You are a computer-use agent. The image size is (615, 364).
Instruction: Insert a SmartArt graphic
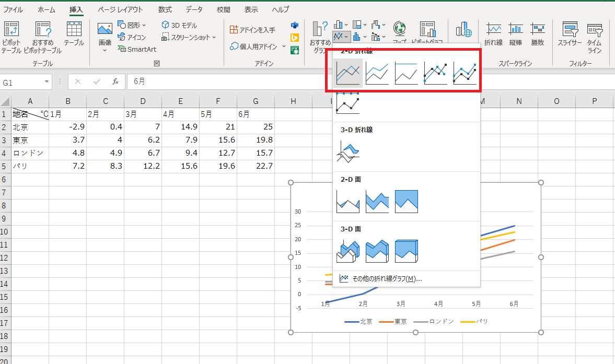pyautogui.click(x=137, y=50)
